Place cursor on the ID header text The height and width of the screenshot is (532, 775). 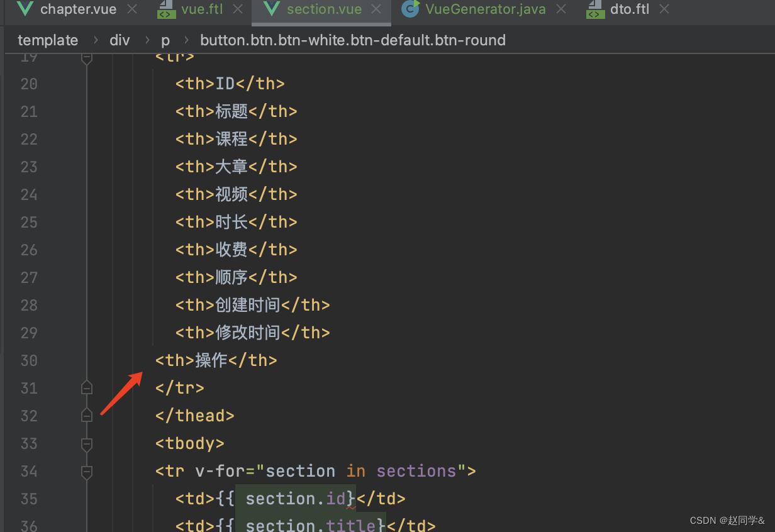[225, 84]
